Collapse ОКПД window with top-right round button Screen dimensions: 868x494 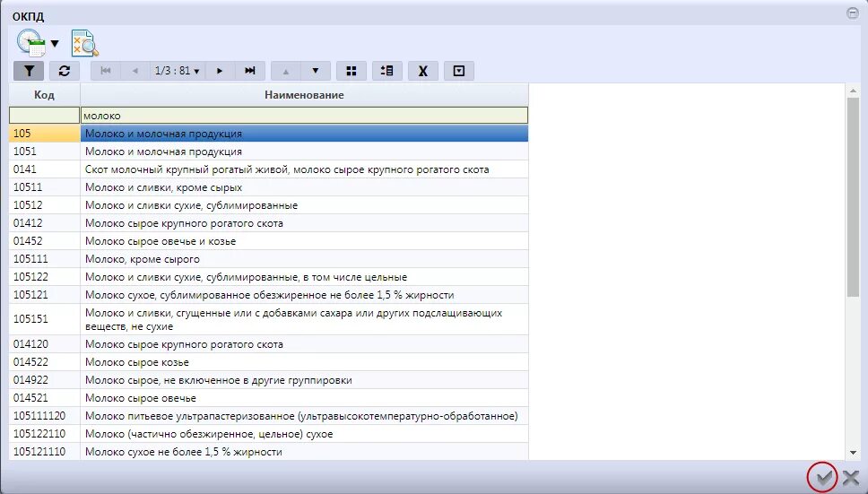[853, 13]
